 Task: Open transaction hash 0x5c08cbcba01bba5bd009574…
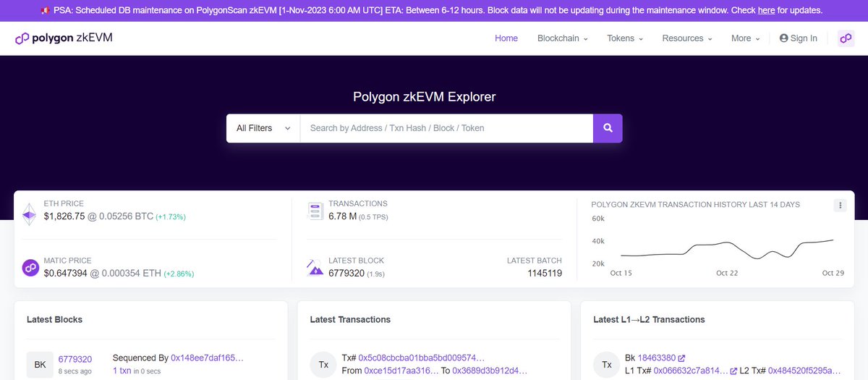point(422,358)
